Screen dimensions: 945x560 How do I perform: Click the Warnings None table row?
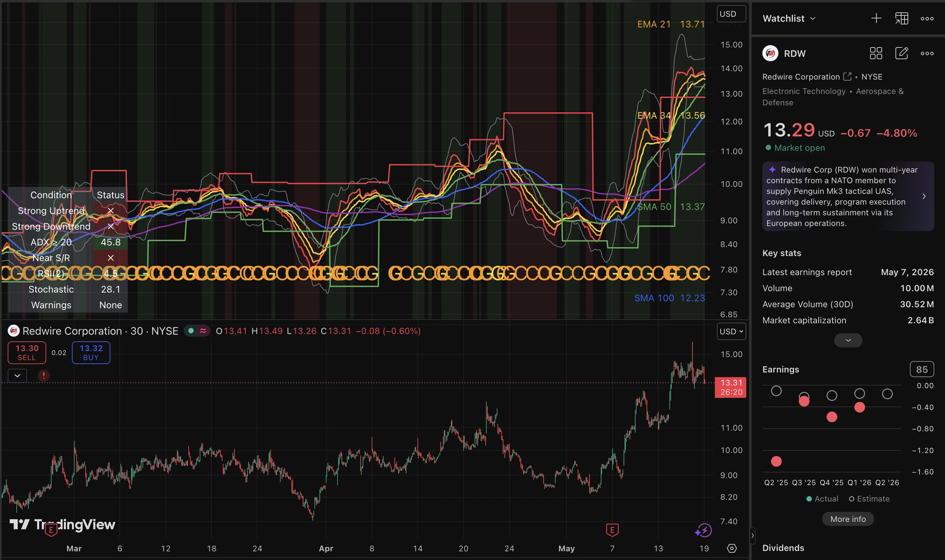click(x=68, y=305)
